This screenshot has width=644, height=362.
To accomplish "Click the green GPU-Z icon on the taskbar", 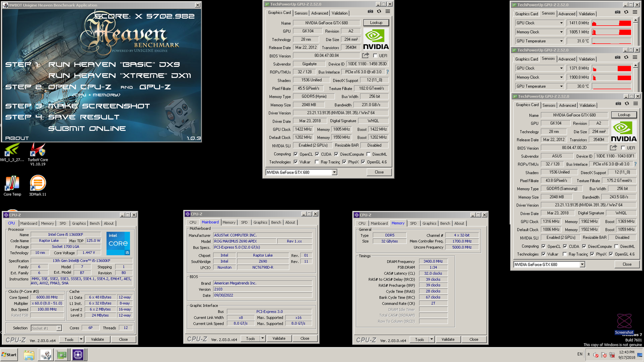I will (x=62, y=355).
